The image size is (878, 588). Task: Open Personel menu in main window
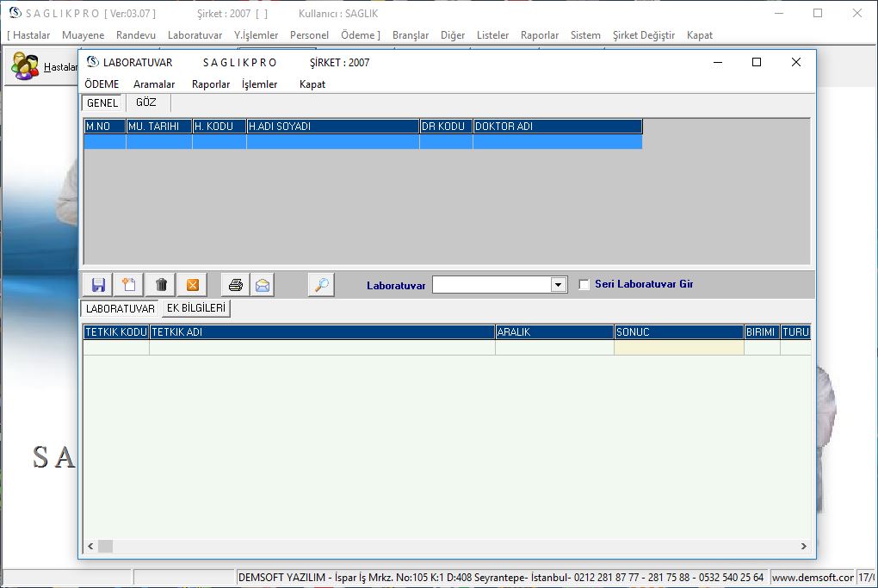(309, 35)
